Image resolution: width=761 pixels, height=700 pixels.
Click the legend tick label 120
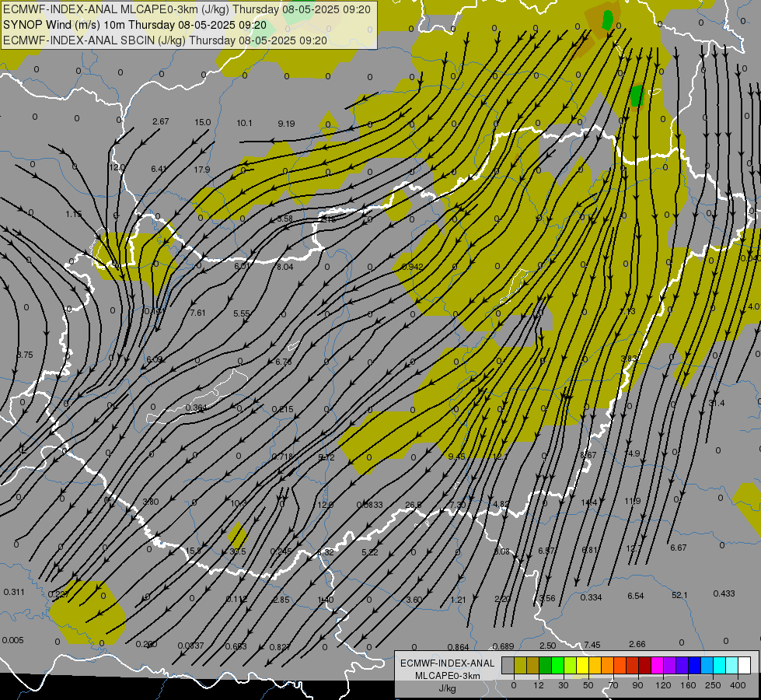(663, 685)
